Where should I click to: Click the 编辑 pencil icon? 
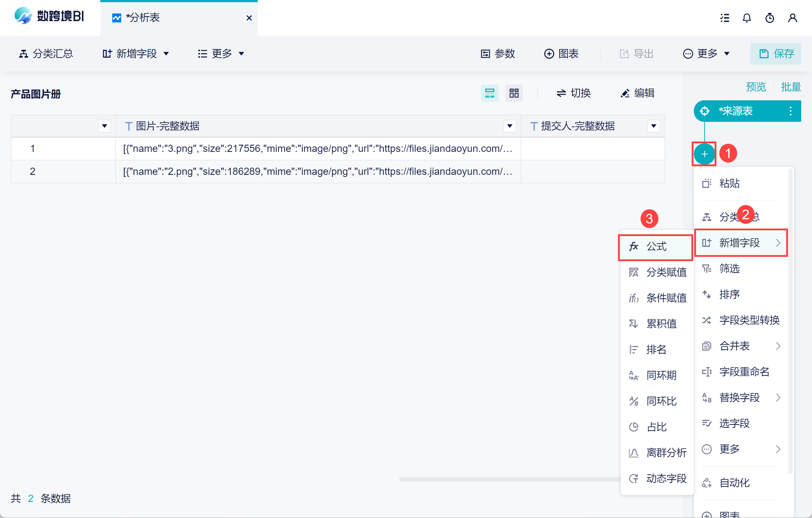pos(625,93)
